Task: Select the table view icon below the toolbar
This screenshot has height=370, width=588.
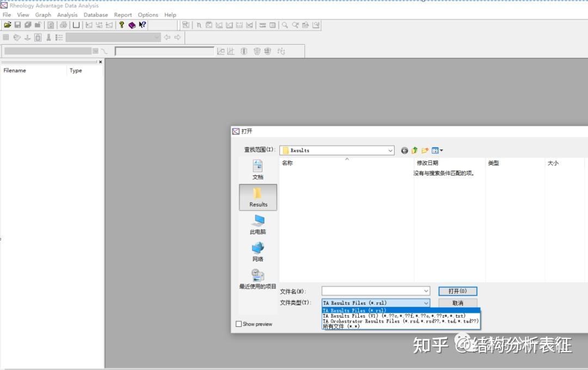Action: 5,37
